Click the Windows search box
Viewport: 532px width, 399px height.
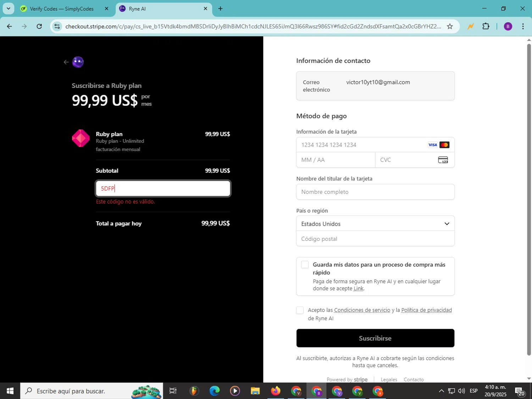click(92, 391)
